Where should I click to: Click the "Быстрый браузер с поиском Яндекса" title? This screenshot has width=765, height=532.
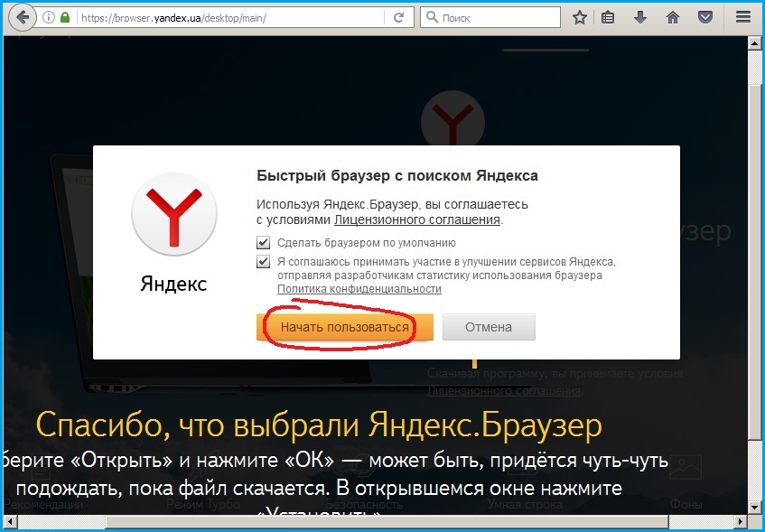click(x=397, y=176)
